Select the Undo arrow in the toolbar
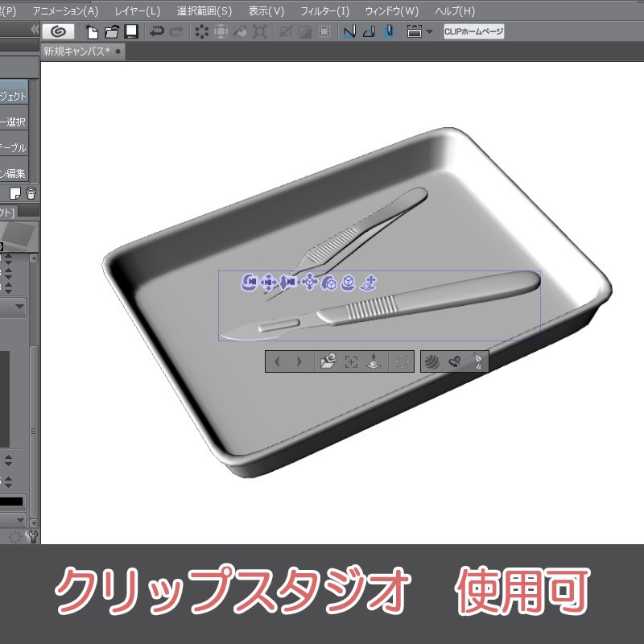This screenshot has width=644, height=644. (156, 32)
